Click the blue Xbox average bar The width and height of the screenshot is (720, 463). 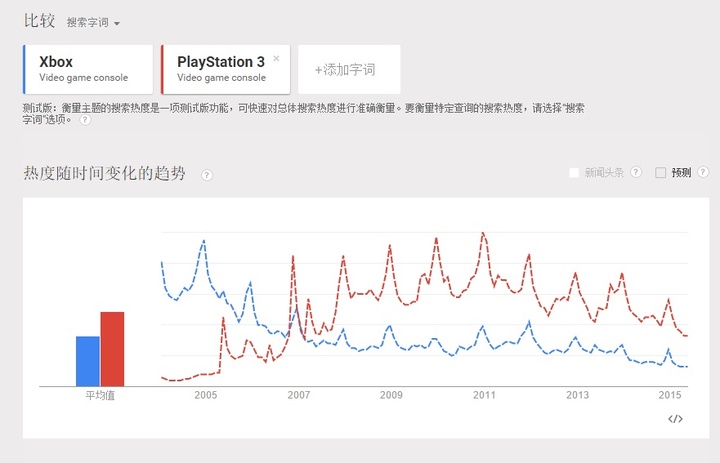(88, 360)
